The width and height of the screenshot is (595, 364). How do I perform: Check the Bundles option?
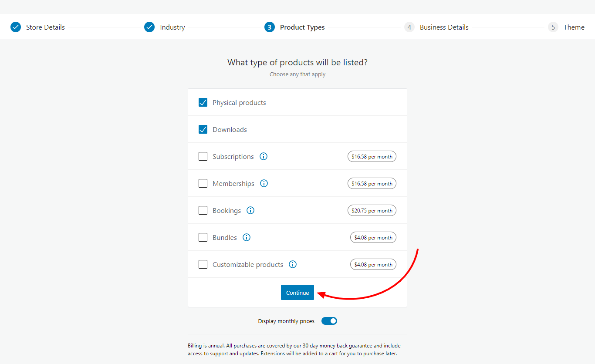[x=203, y=237]
